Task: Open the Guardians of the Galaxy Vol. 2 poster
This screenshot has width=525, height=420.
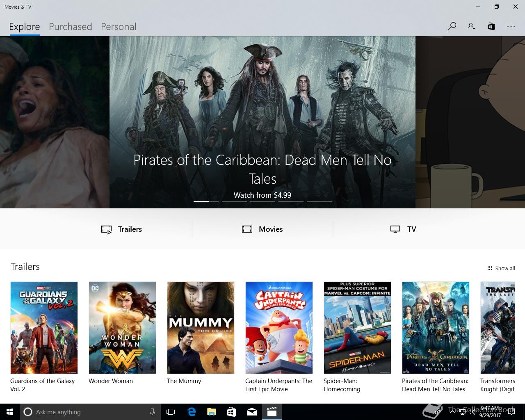Action: pos(44,327)
